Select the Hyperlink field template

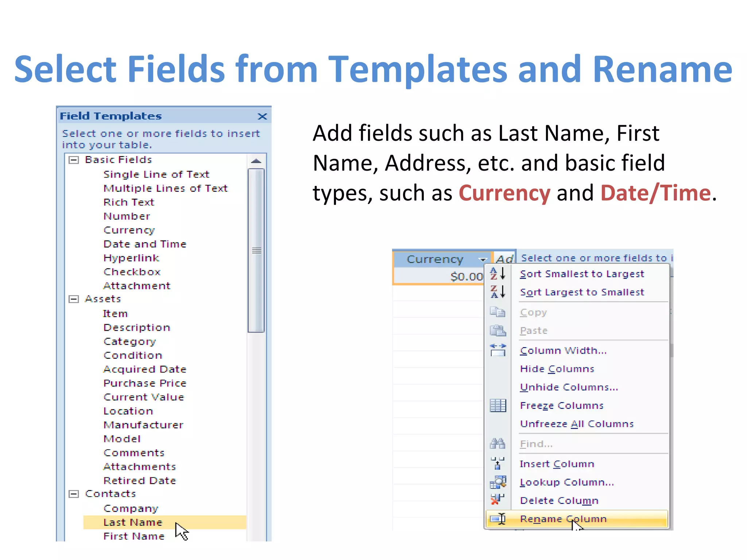(x=131, y=258)
